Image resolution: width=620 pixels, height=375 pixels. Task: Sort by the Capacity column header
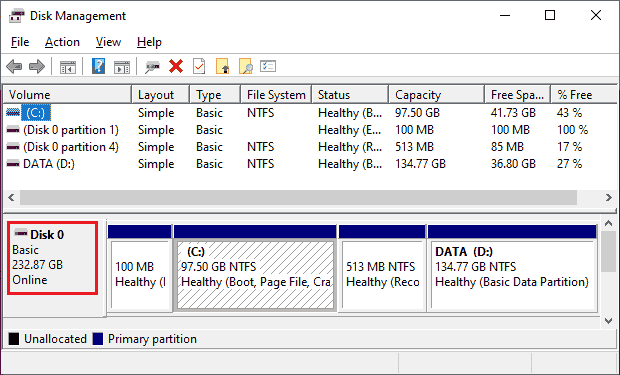coord(437,95)
